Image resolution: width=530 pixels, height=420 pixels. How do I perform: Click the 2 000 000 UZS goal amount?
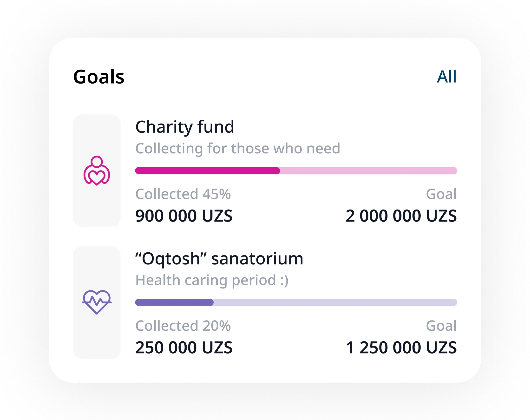pyautogui.click(x=401, y=216)
